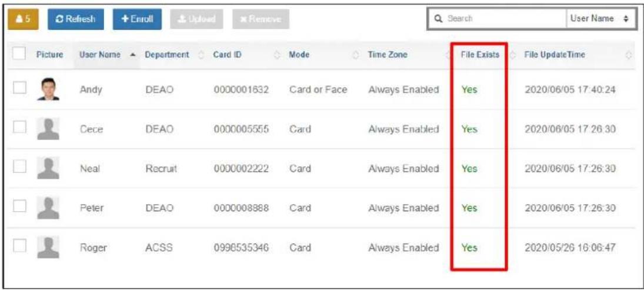The image size is (644, 290).
Task: Click card ID 0000001632
Action: click(241, 89)
